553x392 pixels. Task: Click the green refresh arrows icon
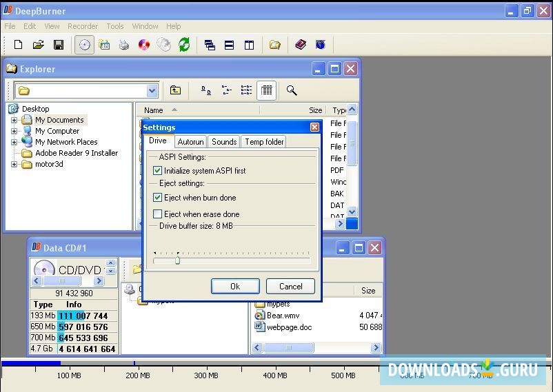click(x=184, y=45)
